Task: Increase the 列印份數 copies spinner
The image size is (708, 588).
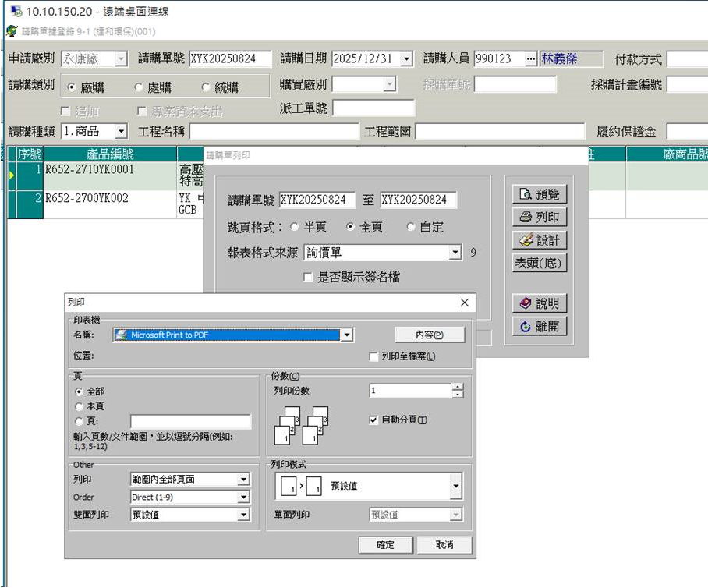Action: pyautogui.click(x=457, y=386)
